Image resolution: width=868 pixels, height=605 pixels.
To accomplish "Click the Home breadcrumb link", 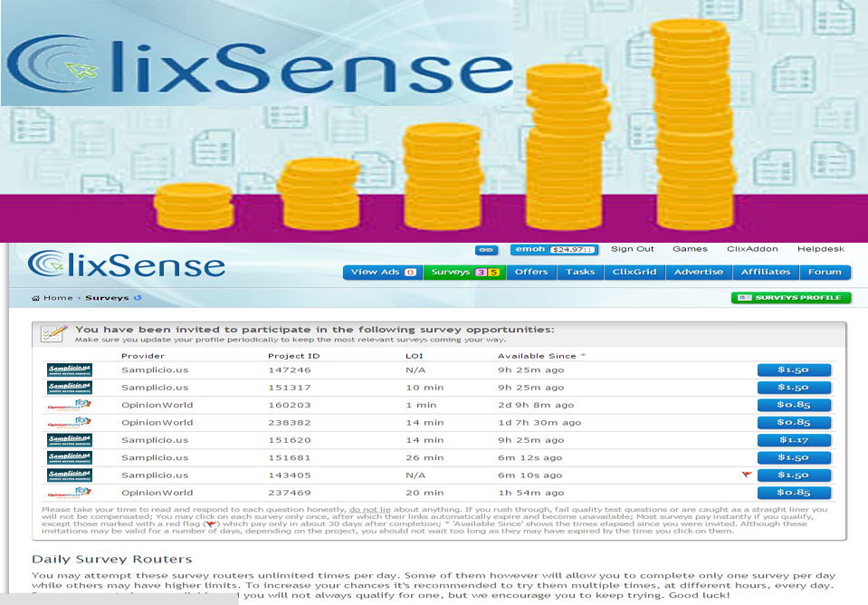I will click(x=58, y=298).
